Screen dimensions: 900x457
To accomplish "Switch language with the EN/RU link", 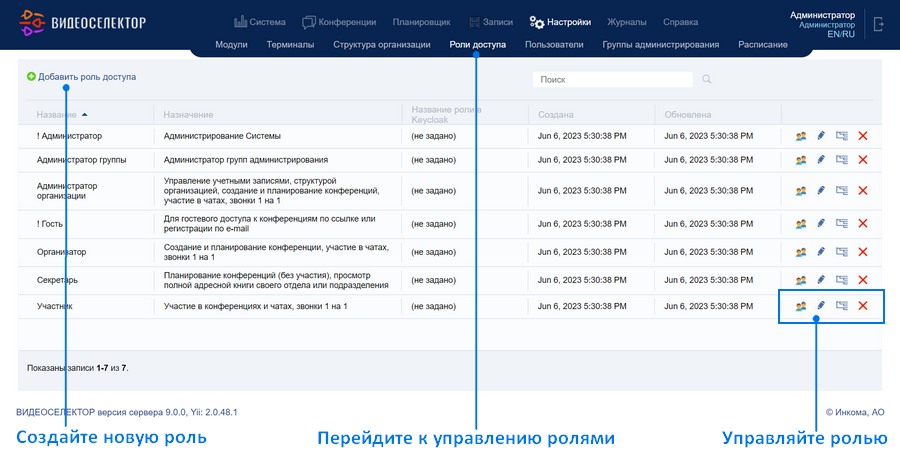I will point(841,34).
